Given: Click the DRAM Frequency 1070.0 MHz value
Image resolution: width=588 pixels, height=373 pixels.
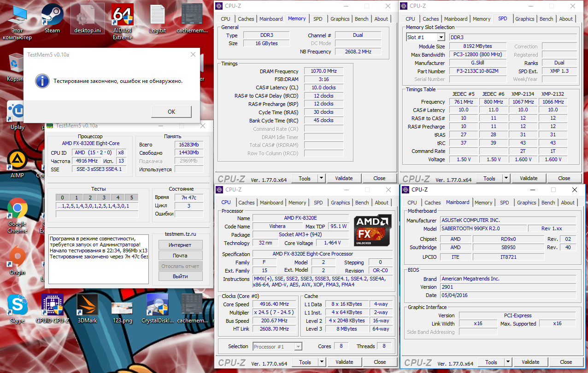Looking at the screenshot, I should tap(324, 71).
